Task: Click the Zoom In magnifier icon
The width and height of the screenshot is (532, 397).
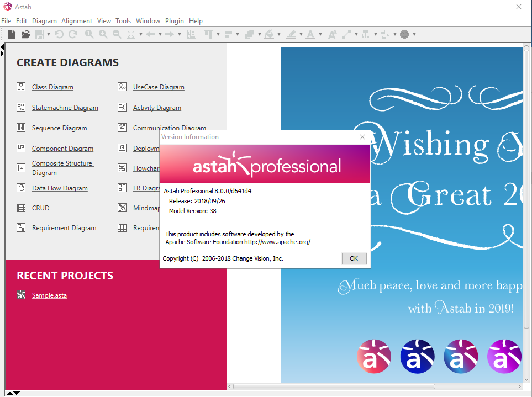Action: (x=103, y=34)
